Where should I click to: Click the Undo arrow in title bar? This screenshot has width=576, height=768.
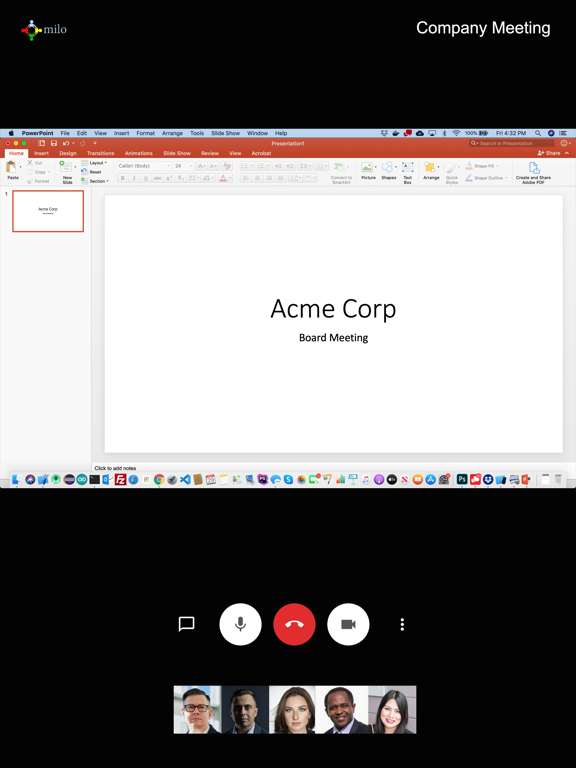66,143
